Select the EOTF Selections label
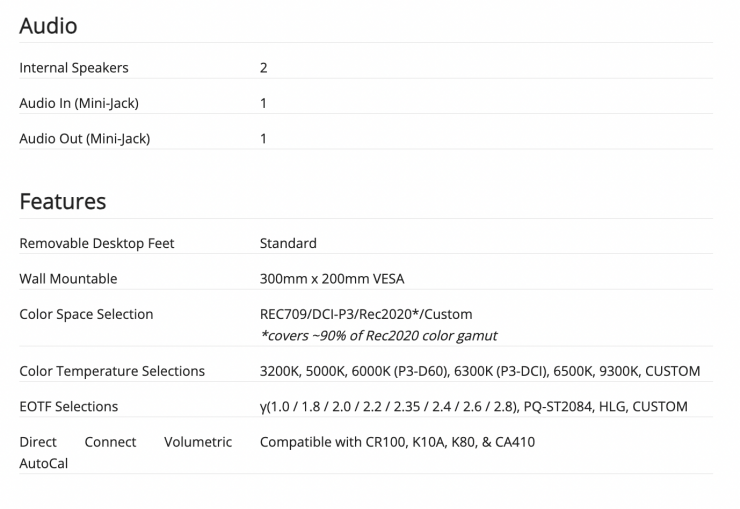Viewport: 740px width, 509px height. [68, 406]
